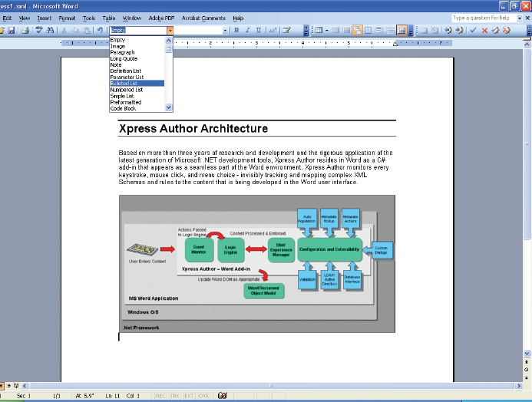532x402 pixels.
Task: Toggle the highlighted table gridlines icon
Action: click(x=401, y=31)
